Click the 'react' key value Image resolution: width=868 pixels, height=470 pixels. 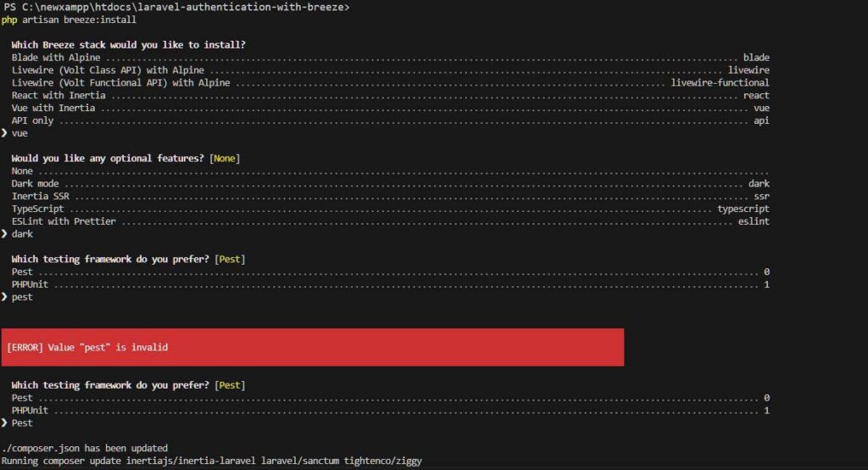(x=756, y=95)
